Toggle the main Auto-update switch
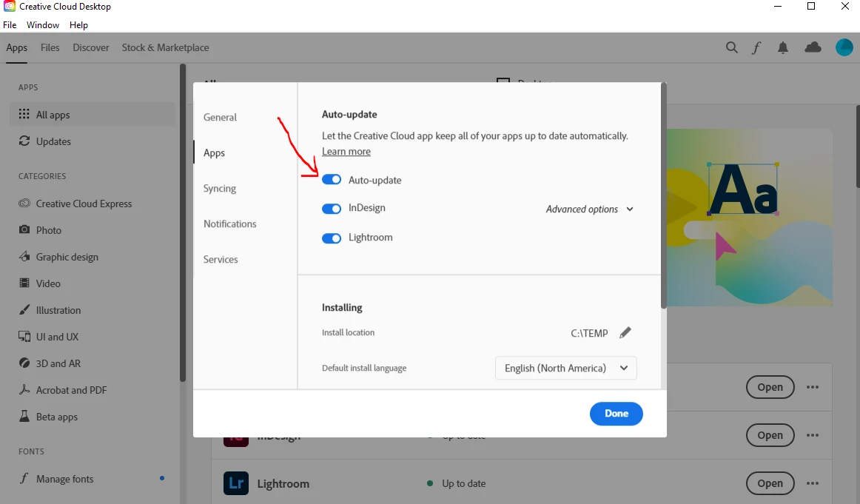 tap(332, 179)
